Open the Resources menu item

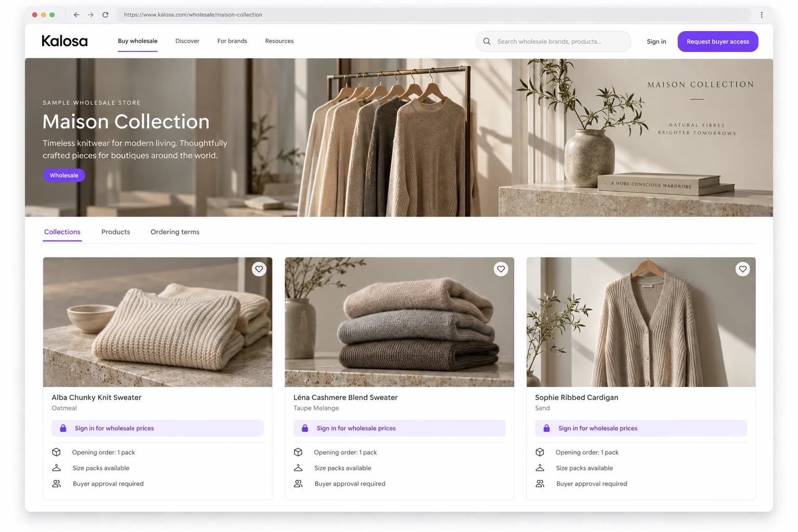click(x=280, y=41)
